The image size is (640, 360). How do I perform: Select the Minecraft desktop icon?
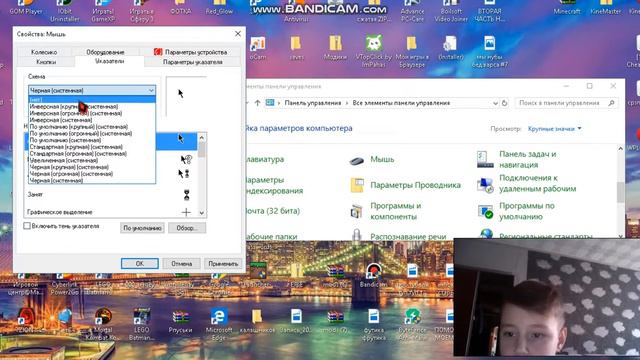pos(567,7)
